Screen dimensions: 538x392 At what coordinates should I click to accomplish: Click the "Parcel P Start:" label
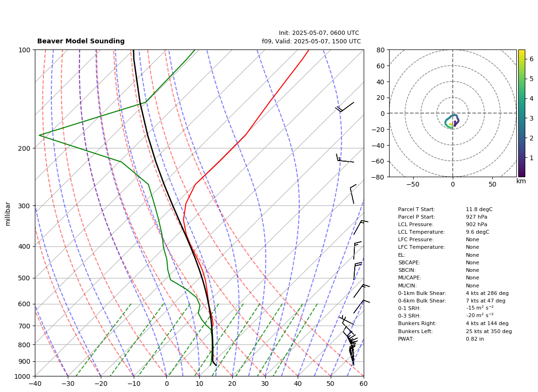tap(416, 217)
